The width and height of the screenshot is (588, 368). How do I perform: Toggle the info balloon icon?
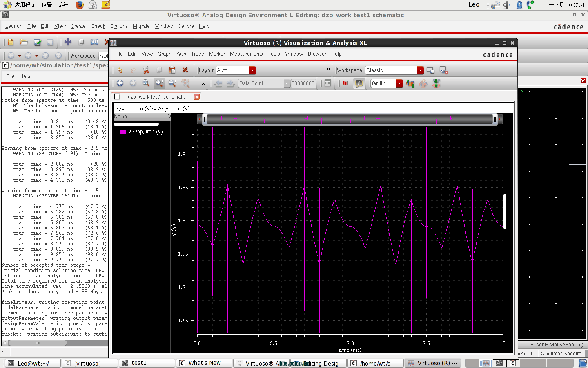click(x=359, y=83)
